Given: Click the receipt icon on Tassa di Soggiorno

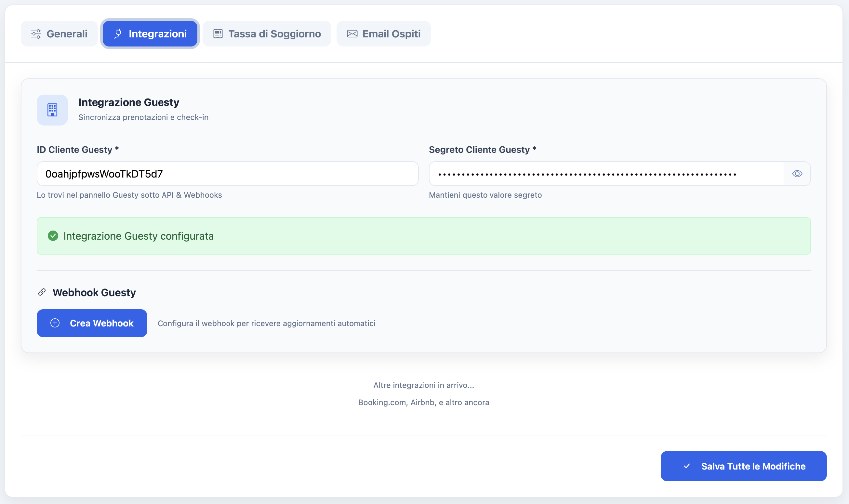Looking at the screenshot, I should coord(218,33).
